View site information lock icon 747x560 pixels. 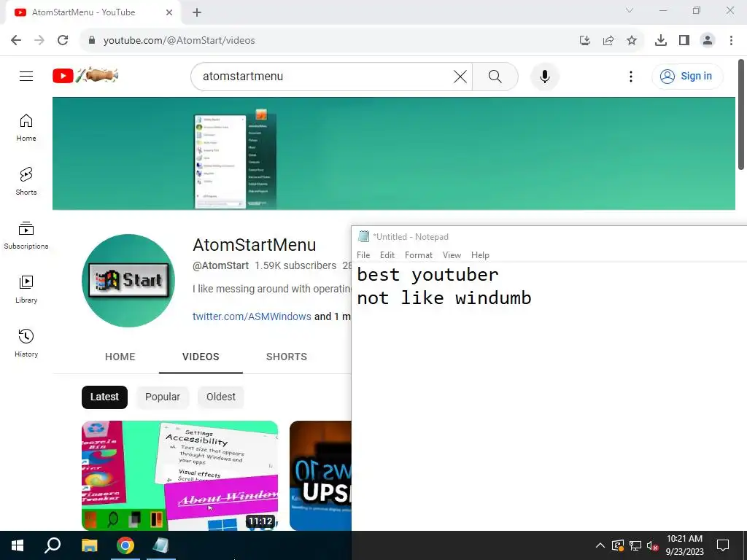click(92, 40)
